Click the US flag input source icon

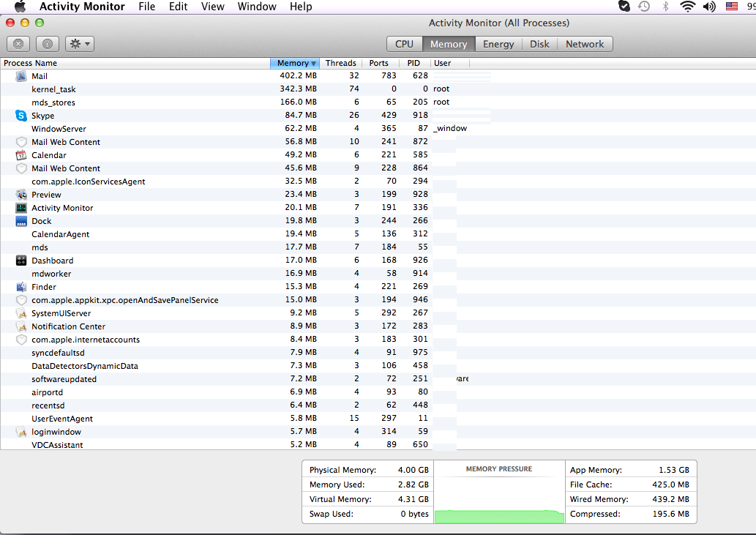(x=732, y=7)
